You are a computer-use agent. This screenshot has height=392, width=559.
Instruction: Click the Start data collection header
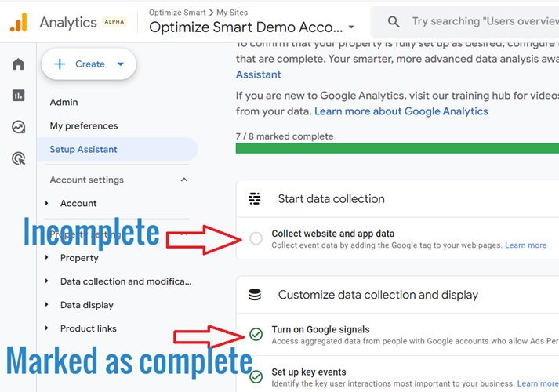(x=331, y=199)
